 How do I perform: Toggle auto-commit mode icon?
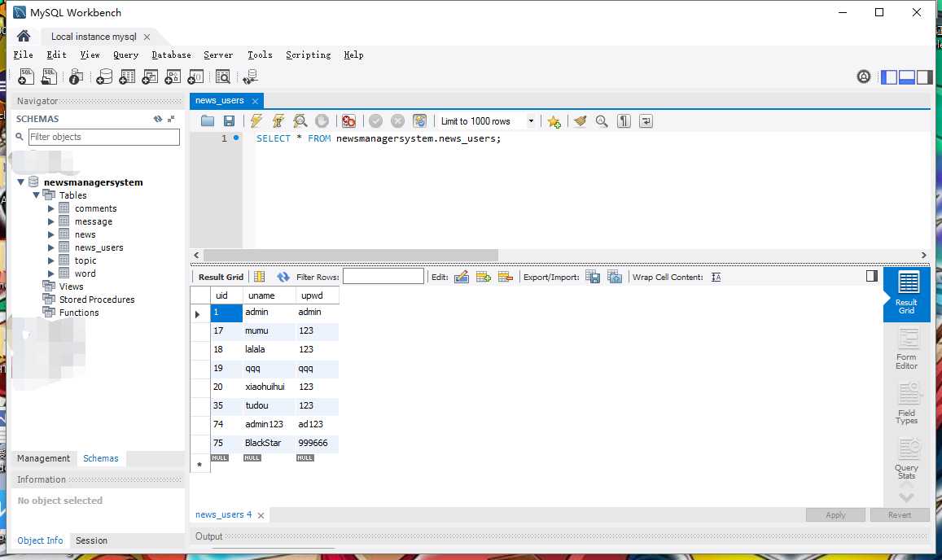tap(420, 120)
